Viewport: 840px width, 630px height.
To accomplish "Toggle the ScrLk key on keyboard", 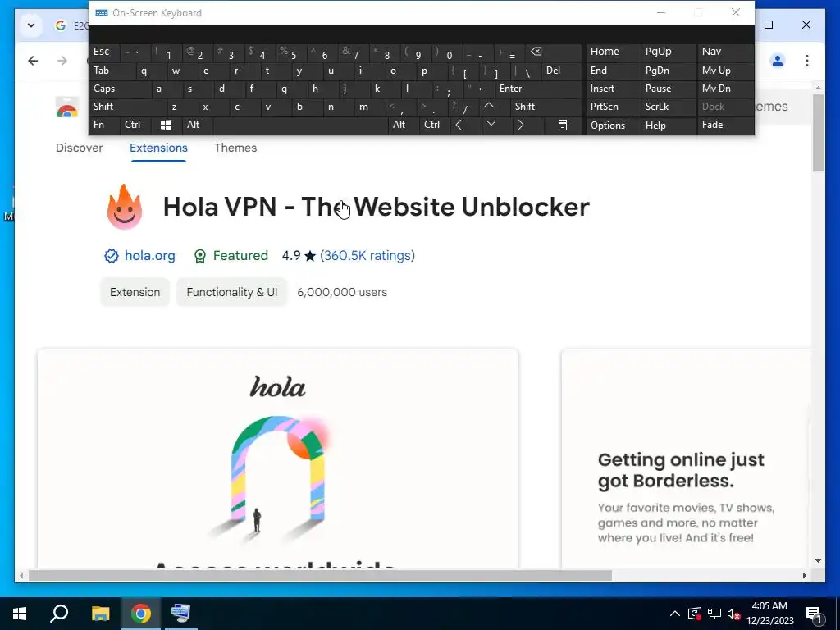I will (668, 107).
